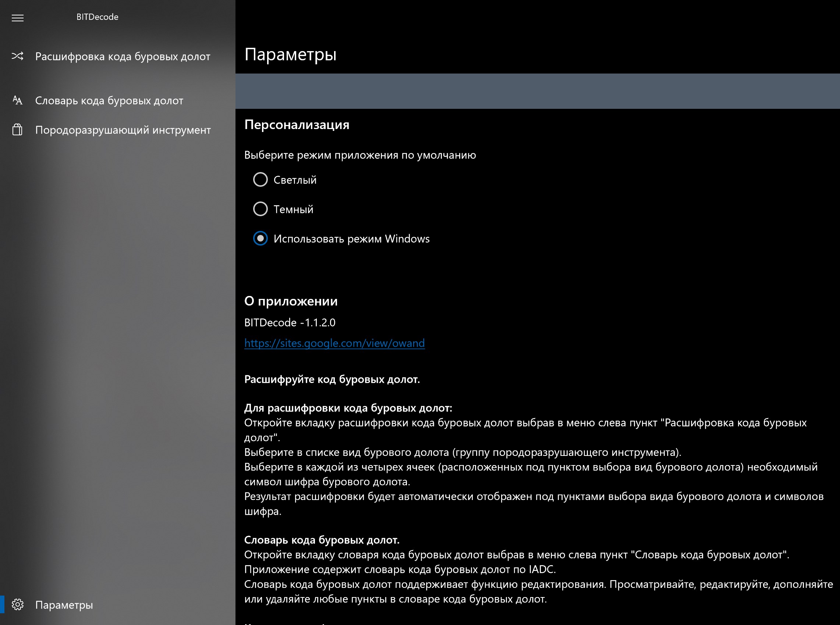Click the Темный option label text
The image size is (840, 625).
(293, 209)
